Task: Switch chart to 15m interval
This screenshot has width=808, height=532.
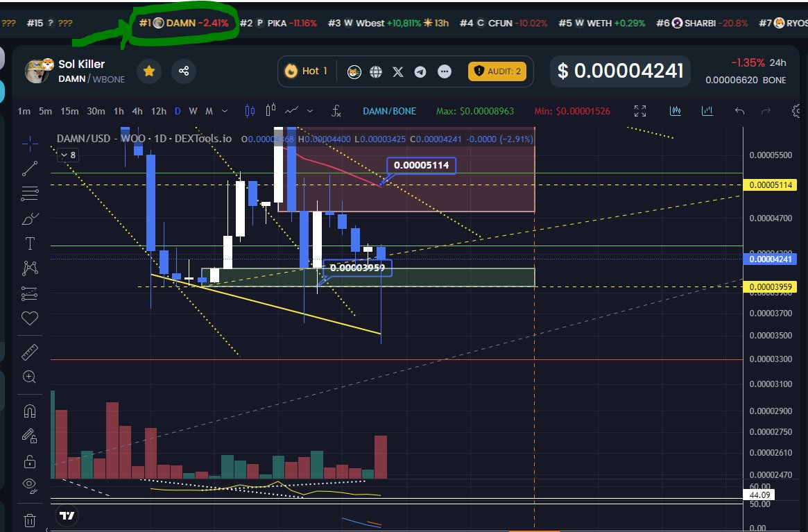Action: (69, 111)
